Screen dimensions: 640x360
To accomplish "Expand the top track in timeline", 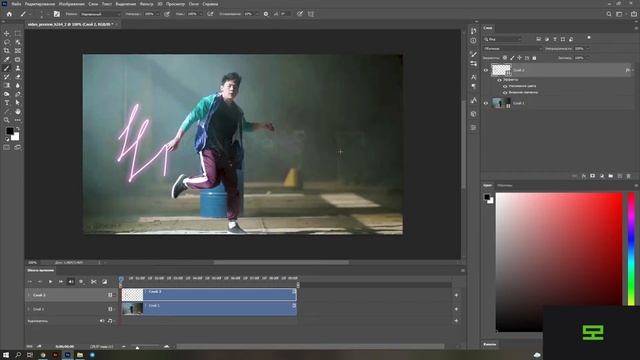I will [28, 295].
